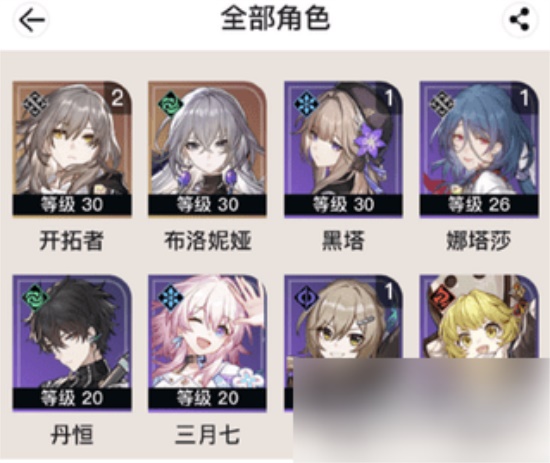Viewport: 550px width, 463px height.
Task: Select 娜塔莎 character card
Action: point(479,149)
